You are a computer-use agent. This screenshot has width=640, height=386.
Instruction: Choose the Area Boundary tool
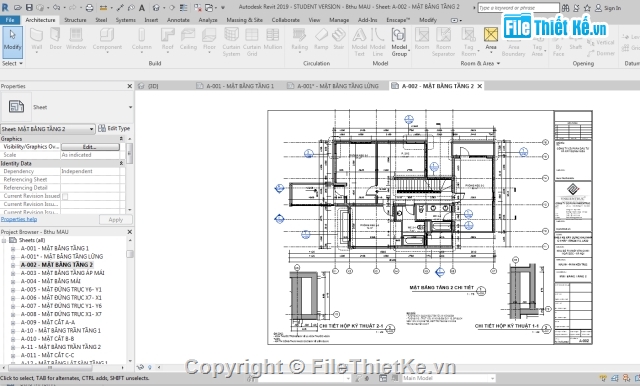(513, 42)
